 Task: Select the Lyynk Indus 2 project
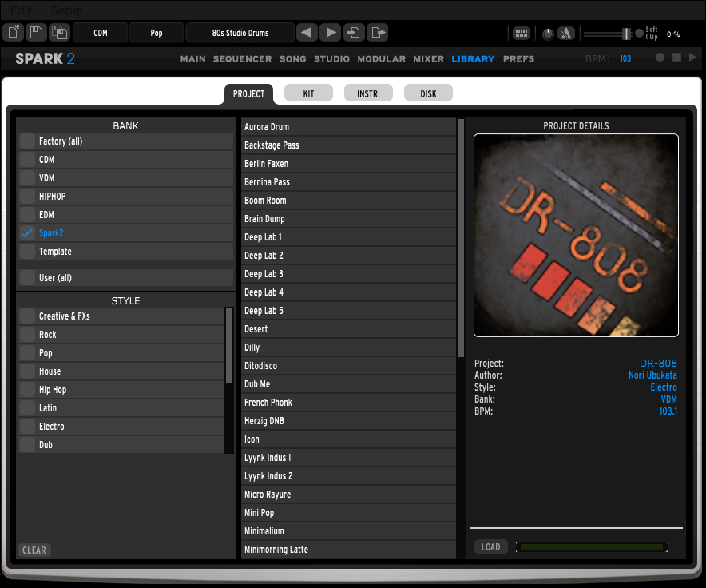[348, 476]
